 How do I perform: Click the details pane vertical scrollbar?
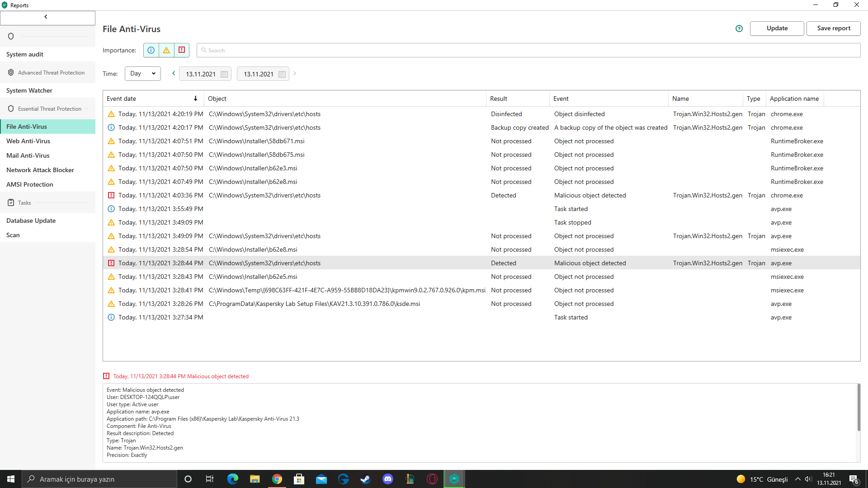pos(859,408)
